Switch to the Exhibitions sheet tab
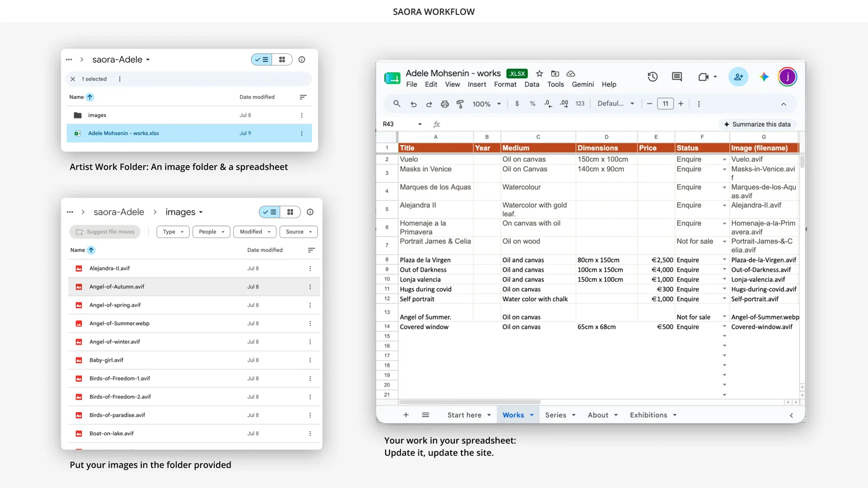868x488 pixels. pos(653,415)
